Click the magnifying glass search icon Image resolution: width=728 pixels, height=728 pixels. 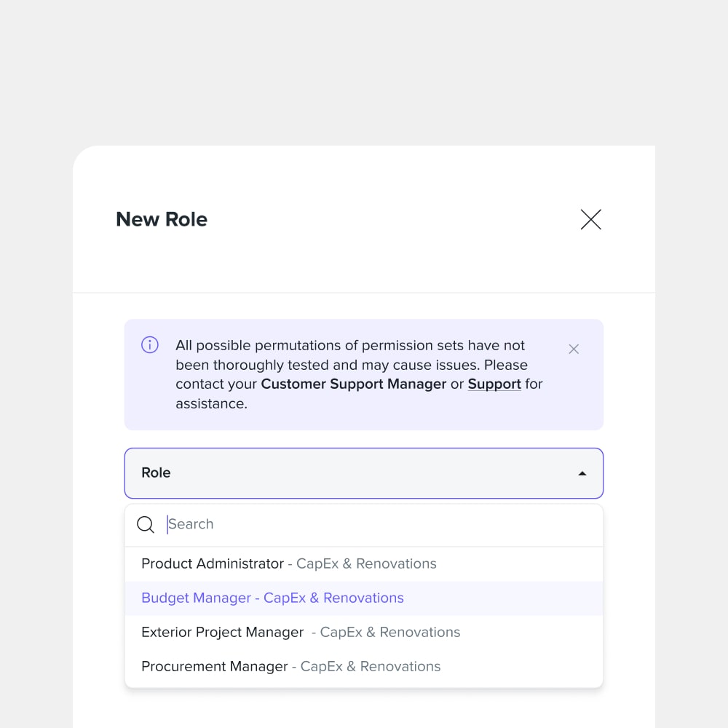click(146, 524)
